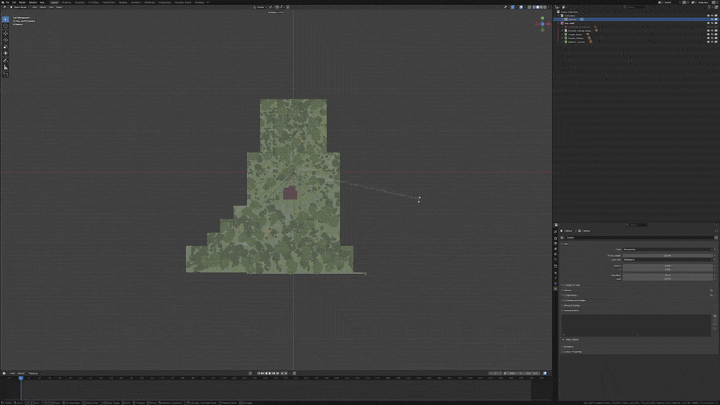Viewport: 720px width, 405px height.
Task: Switch to the Shading workspace tab
Action: (123, 2)
